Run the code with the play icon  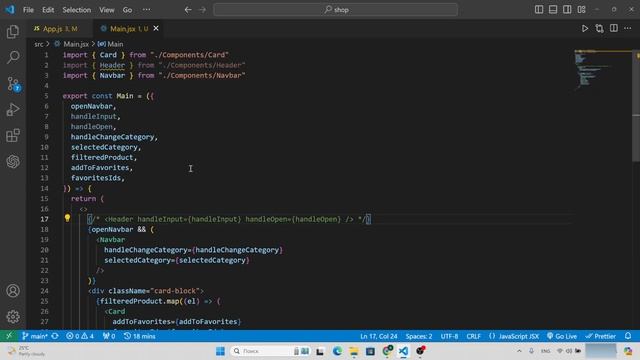click(x=585, y=28)
